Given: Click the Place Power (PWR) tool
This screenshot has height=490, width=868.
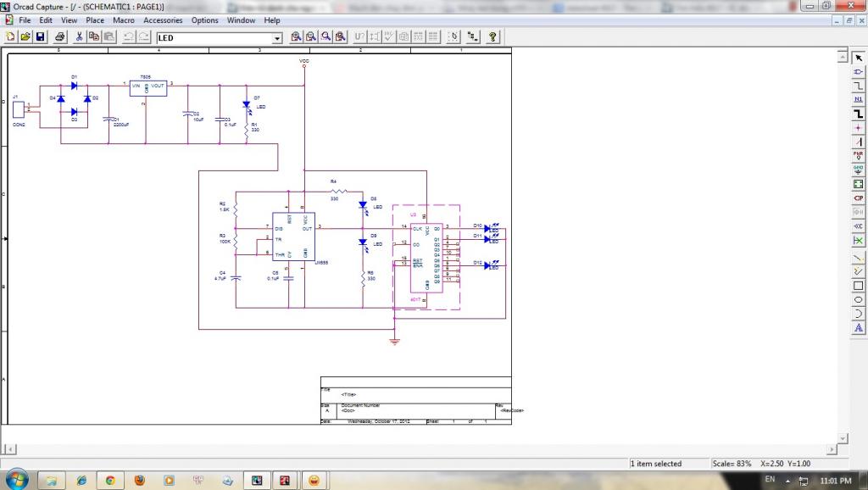Looking at the screenshot, I should [x=858, y=155].
